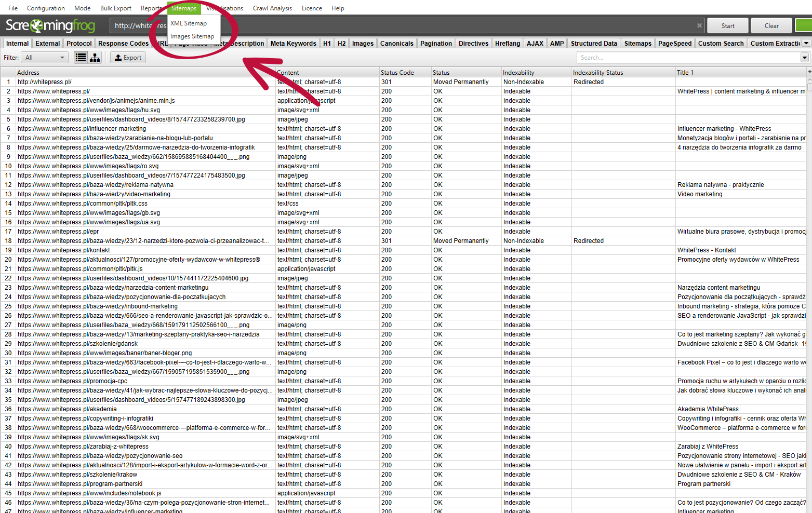Open the Help menu
This screenshot has height=513, width=812.
pyautogui.click(x=338, y=8)
